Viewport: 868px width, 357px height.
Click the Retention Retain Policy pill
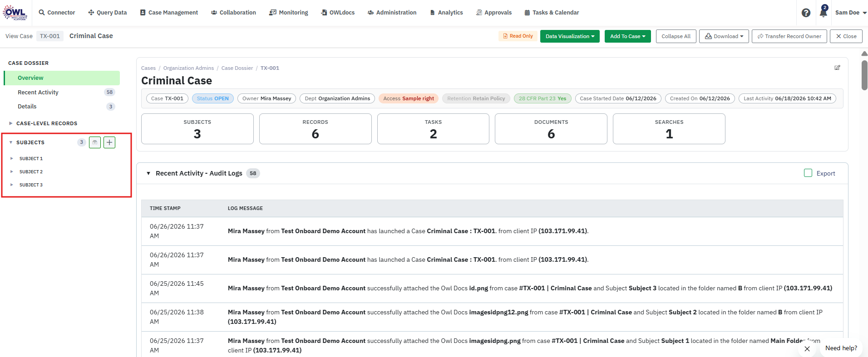pyautogui.click(x=476, y=98)
